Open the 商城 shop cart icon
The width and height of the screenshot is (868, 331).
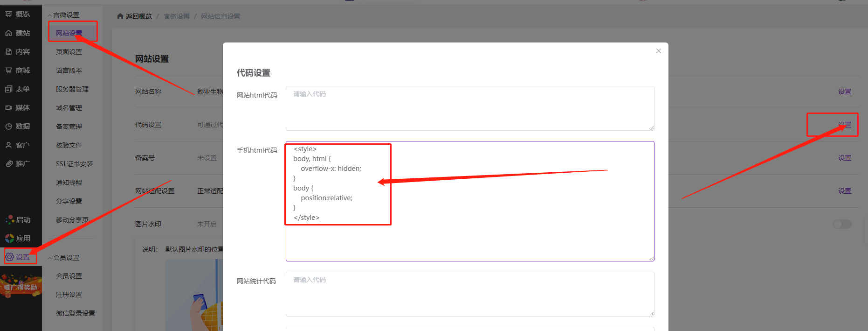pyautogui.click(x=9, y=70)
